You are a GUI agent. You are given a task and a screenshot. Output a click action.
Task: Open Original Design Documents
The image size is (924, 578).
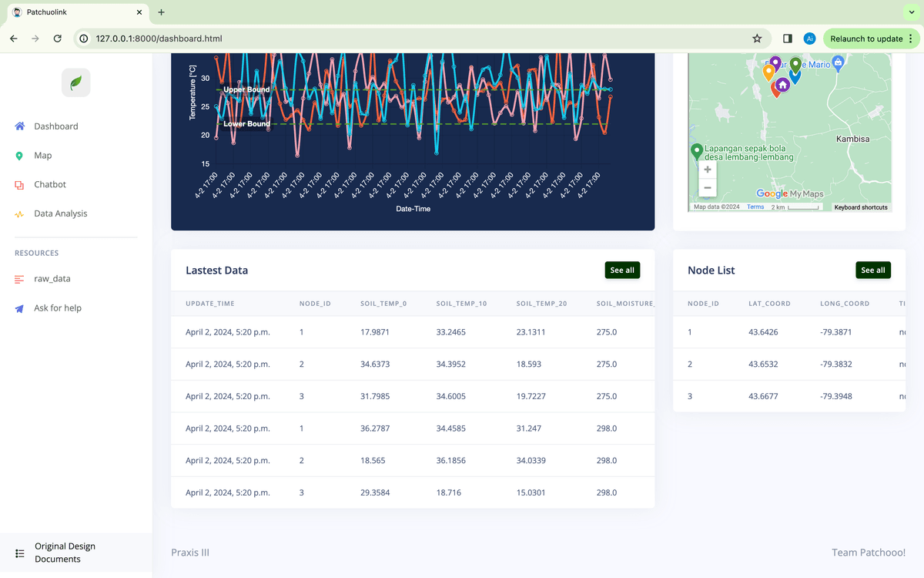coord(65,553)
